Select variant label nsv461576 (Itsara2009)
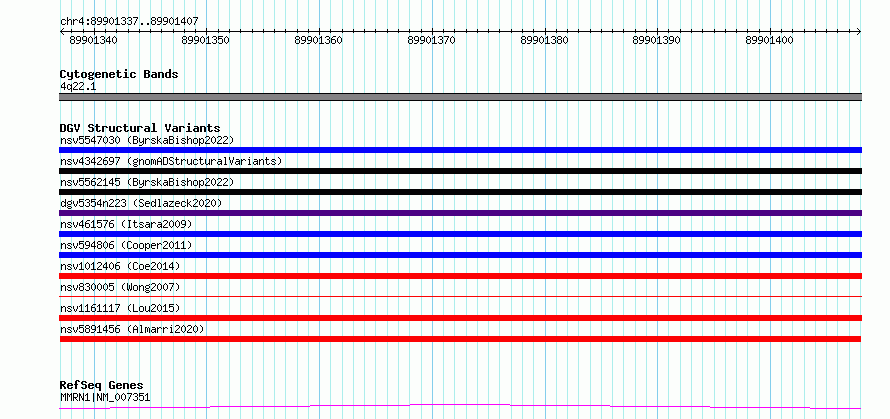 pyautogui.click(x=126, y=224)
